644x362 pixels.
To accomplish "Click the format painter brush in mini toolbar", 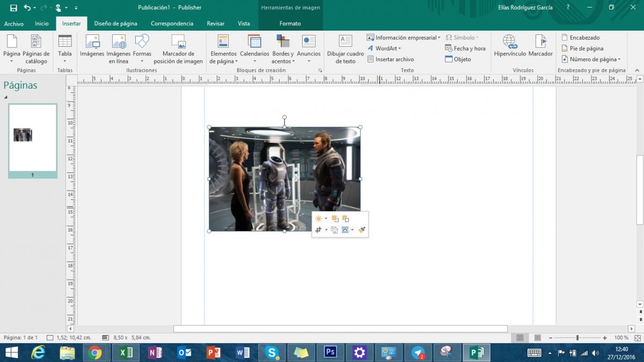I will 362,230.
